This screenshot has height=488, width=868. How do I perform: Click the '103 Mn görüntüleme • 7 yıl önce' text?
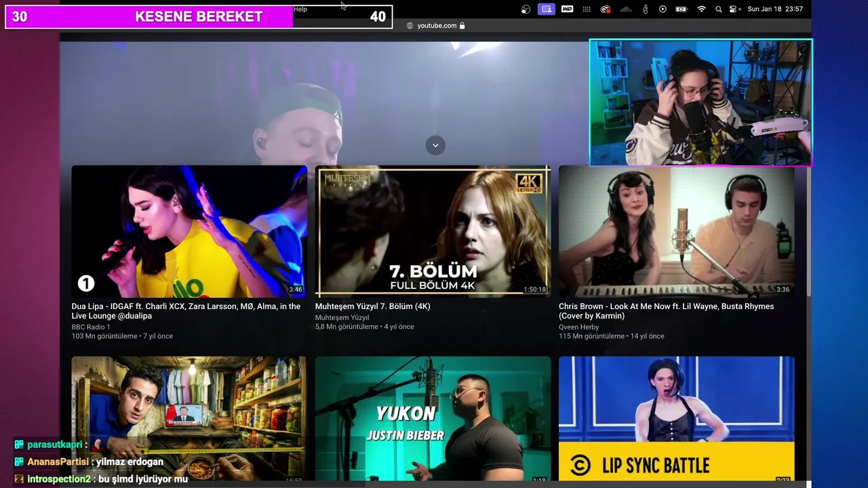click(x=122, y=336)
